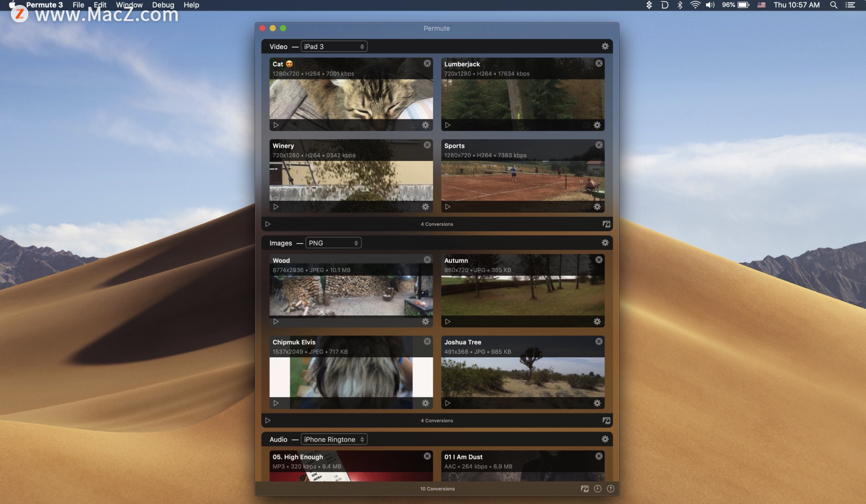Open settings gear on the Lumberjack card
This screenshot has height=504, width=866.
(x=597, y=125)
